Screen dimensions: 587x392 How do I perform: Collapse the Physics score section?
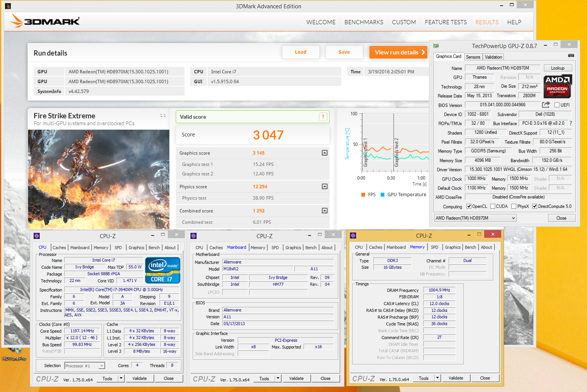pyautogui.click(x=325, y=186)
